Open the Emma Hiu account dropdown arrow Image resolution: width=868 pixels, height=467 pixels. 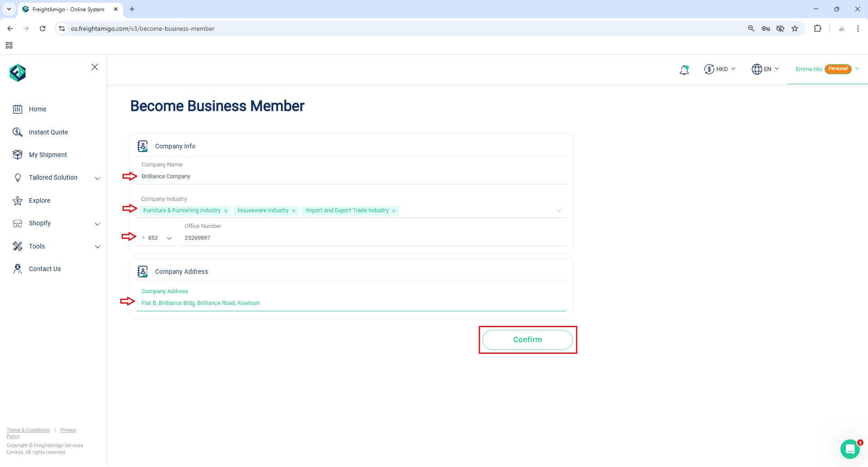coord(857,69)
